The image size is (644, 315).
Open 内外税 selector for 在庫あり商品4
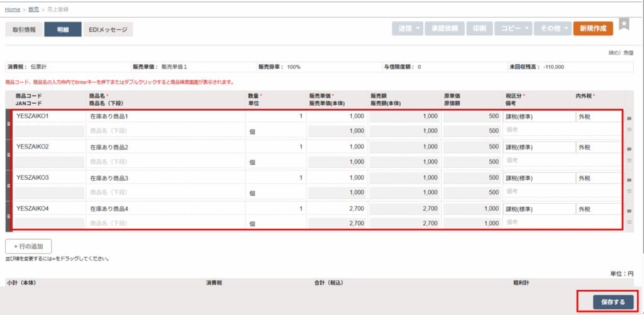(x=598, y=209)
